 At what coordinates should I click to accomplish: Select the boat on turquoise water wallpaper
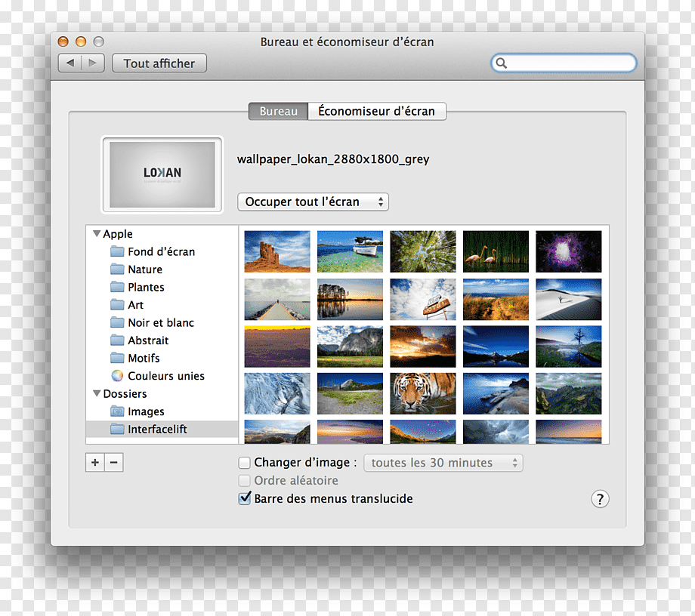click(x=351, y=251)
